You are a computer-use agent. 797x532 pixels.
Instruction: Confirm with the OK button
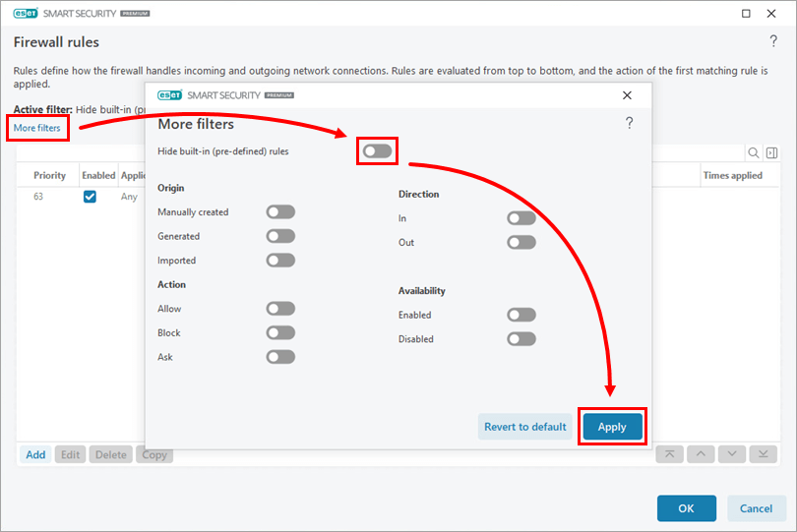tap(686, 508)
